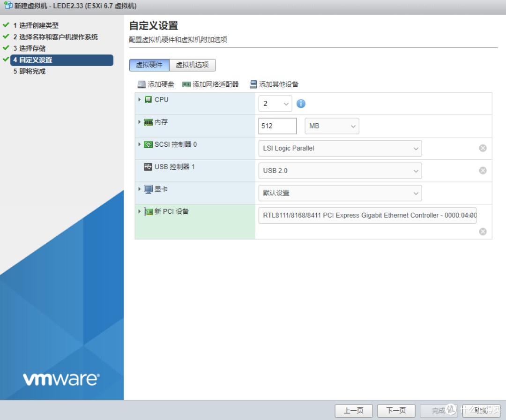Click the 添加硬盘 hard disk icon
Viewport: 506px width, 420px height.
click(141, 84)
